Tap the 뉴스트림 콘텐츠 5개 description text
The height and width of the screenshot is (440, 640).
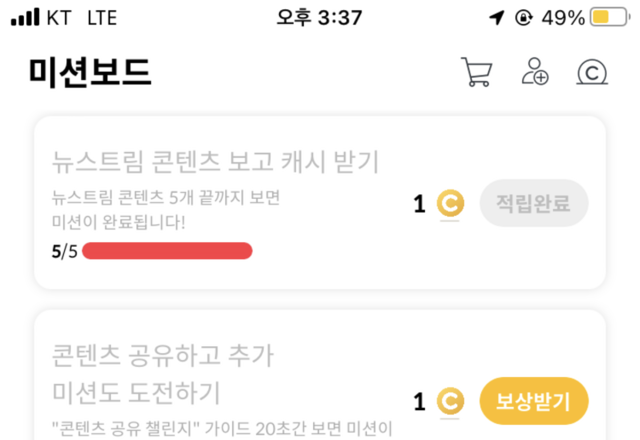pyautogui.click(x=167, y=209)
